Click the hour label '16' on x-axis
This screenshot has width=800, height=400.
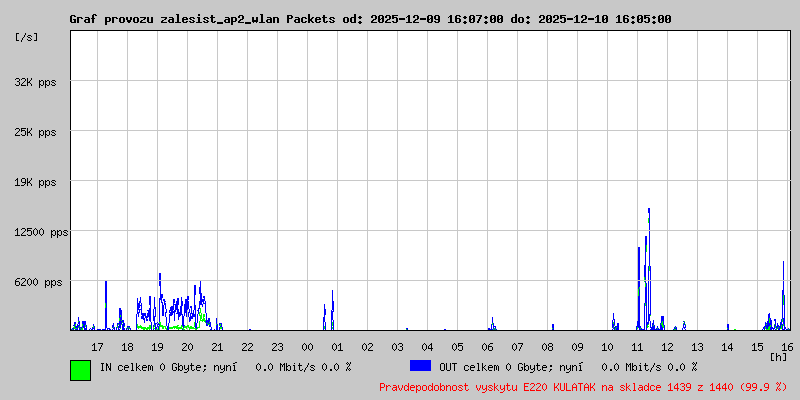[x=787, y=347]
